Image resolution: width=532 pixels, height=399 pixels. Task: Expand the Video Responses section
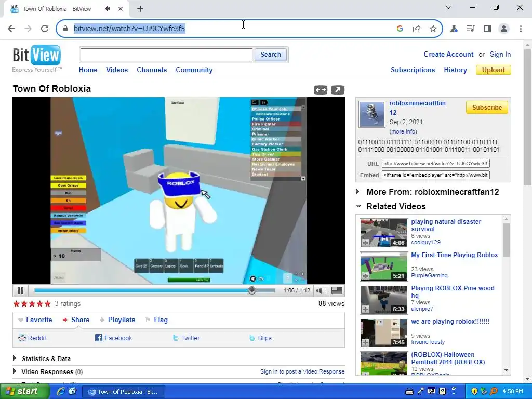coord(15,371)
